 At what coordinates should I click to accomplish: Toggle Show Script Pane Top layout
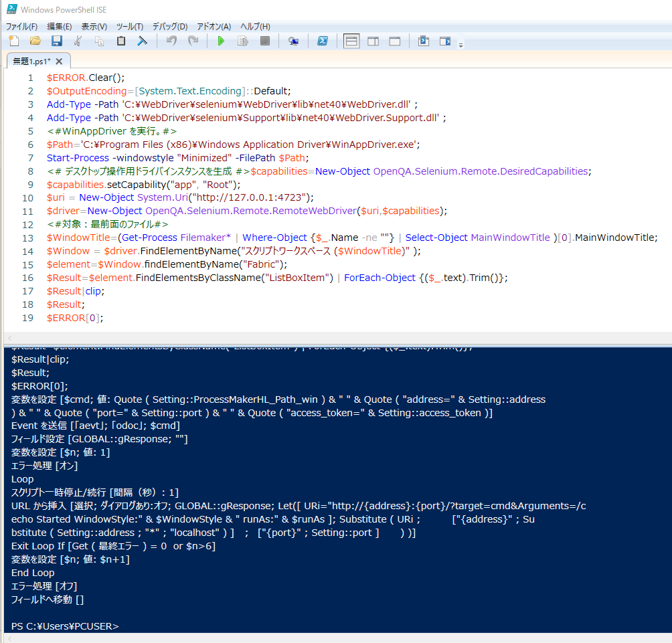tap(351, 41)
